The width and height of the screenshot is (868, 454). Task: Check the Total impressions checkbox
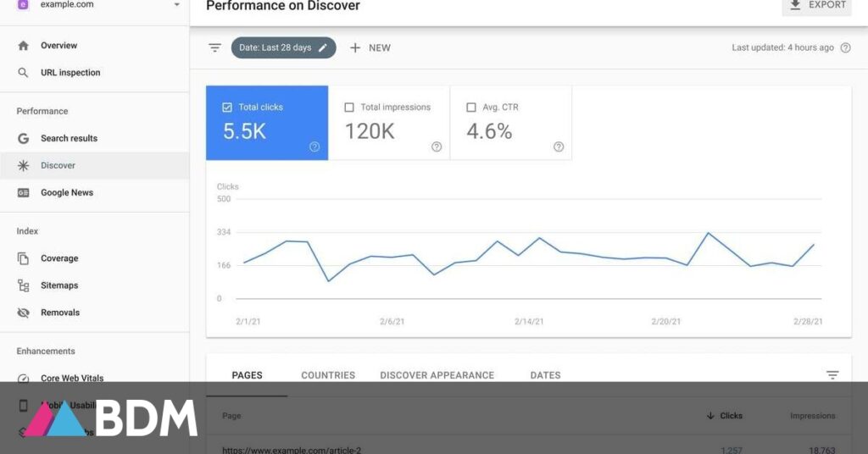pyautogui.click(x=349, y=108)
